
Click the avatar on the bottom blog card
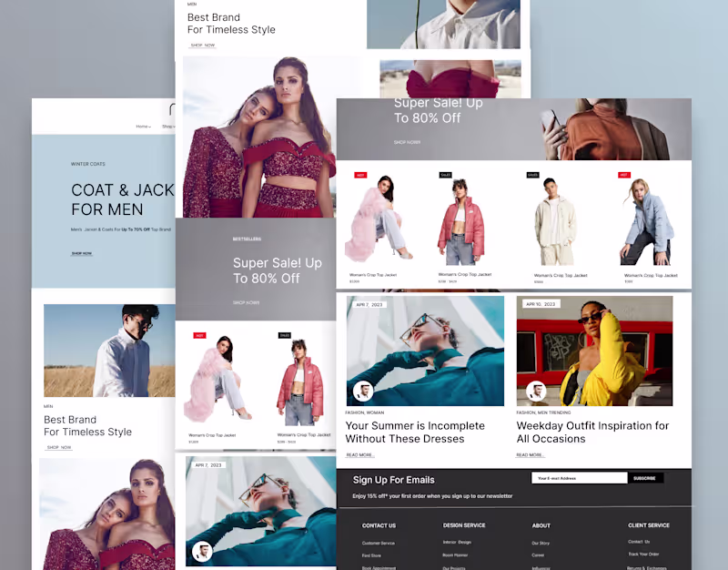[202, 552]
